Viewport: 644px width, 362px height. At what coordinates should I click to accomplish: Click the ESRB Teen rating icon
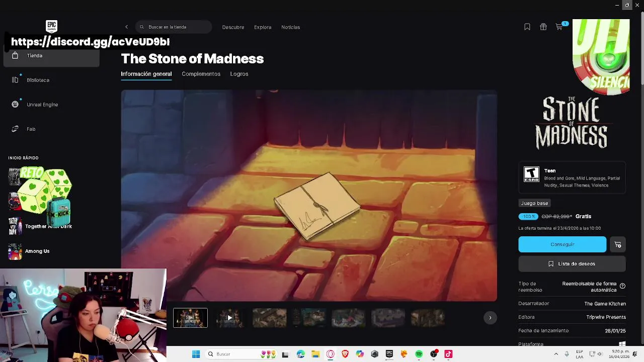tap(531, 174)
